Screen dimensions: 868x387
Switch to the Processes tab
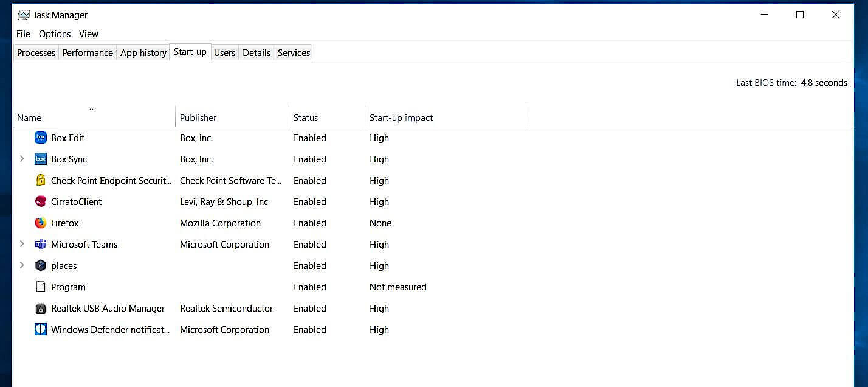(x=35, y=53)
